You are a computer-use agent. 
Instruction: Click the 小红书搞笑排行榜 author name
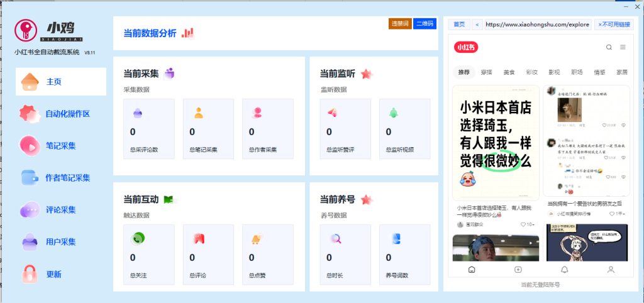point(573,214)
